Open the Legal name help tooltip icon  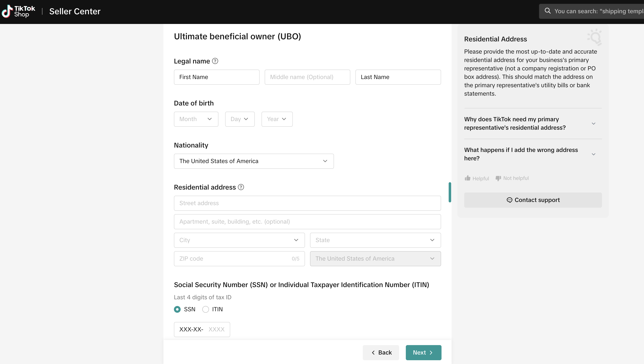[215, 61]
